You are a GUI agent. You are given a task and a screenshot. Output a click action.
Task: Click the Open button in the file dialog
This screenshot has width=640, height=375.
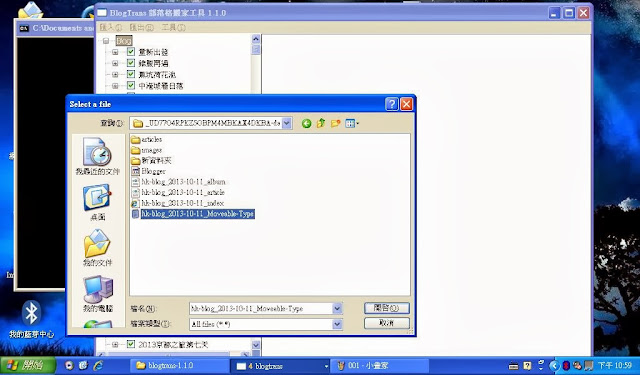[x=387, y=308]
